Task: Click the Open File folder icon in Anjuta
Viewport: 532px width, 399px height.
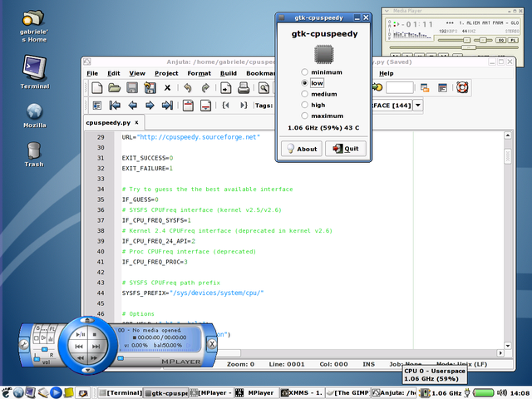Action: (x=115, y=88)
